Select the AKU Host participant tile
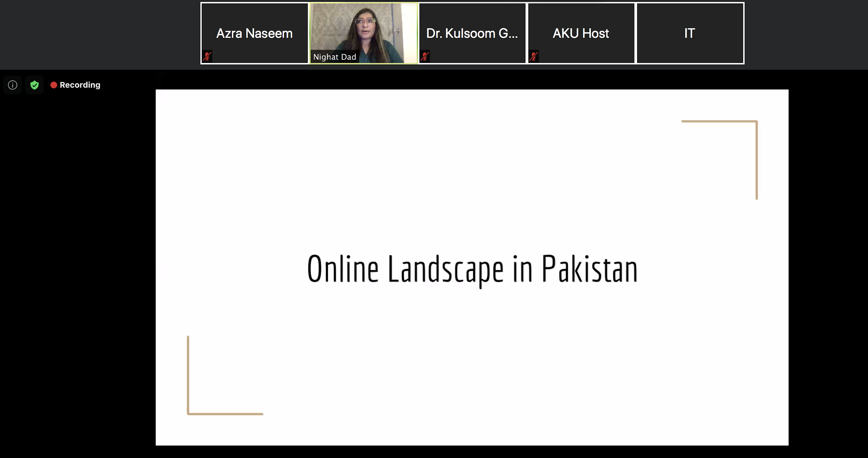The width and height of the screenshot is (868, 458). point(581,33)
